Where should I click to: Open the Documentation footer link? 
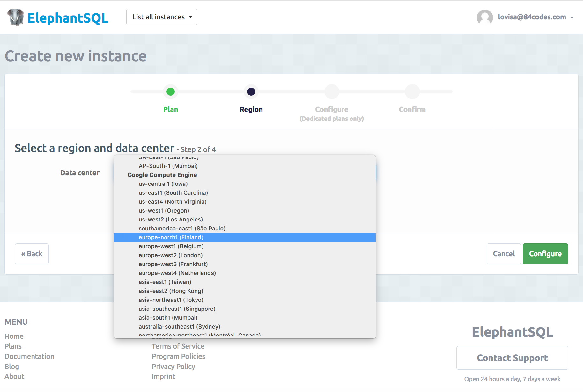click(29, 356)
